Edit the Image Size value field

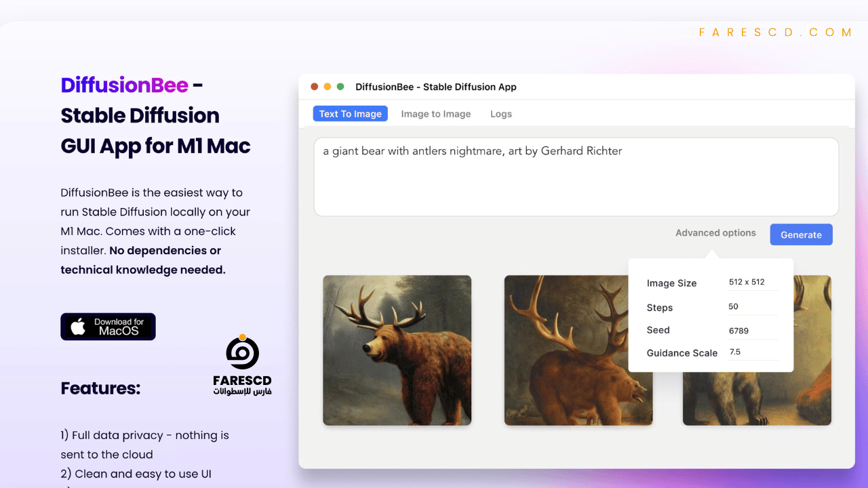(753, 283)
